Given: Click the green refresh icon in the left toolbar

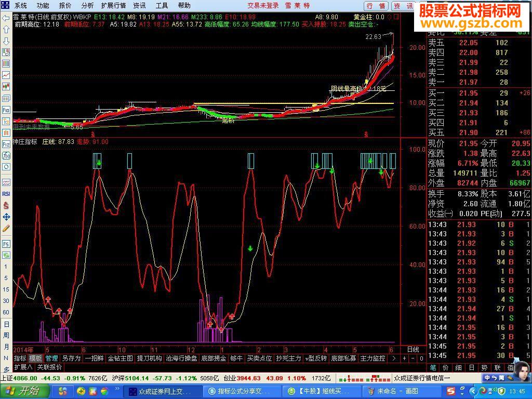Looking at the screenshot, I should (x=6, y=255).
